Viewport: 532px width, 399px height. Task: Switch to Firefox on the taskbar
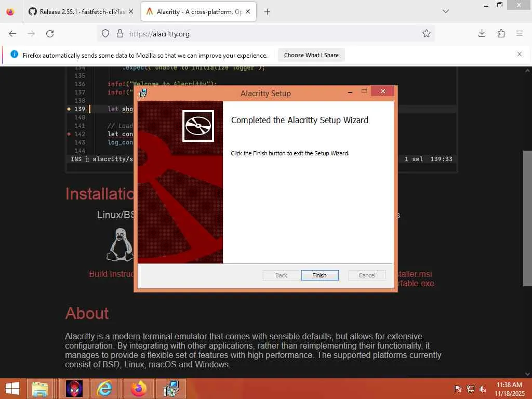point(138,389)
